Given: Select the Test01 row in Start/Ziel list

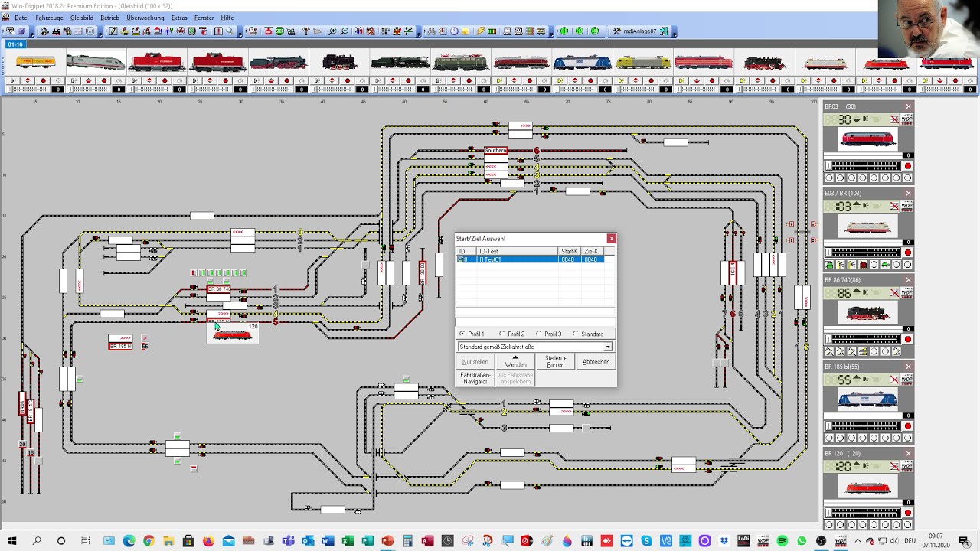Looking at the screenshot, I should point(531,259).
